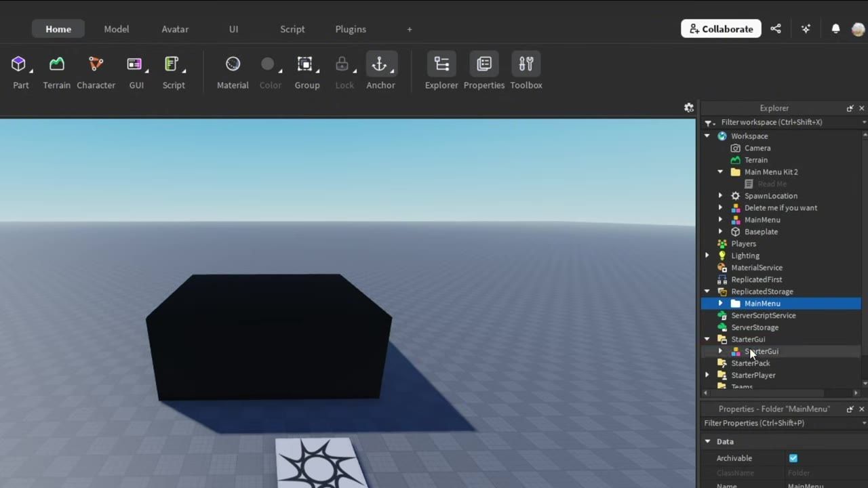Switch to the Model tab
Viewport: 868px width, 488px height.
pos(117,29)
